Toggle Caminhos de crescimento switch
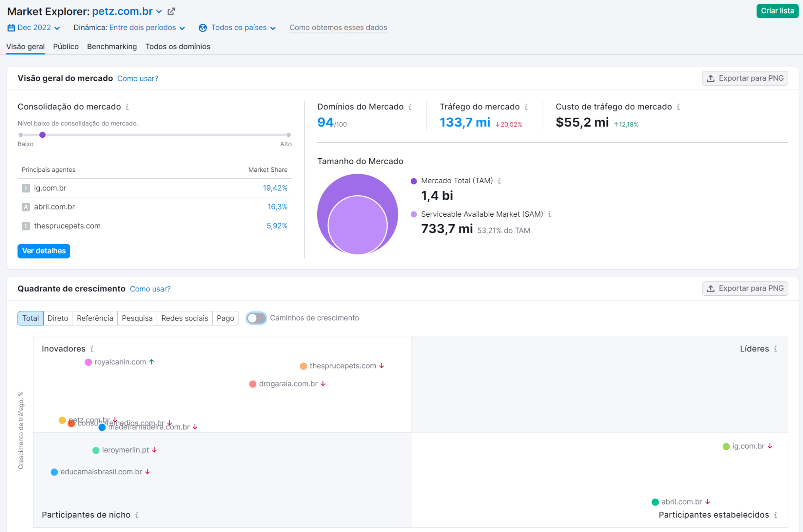The width and height of the screenshot is (803, 532). (256, 318)
